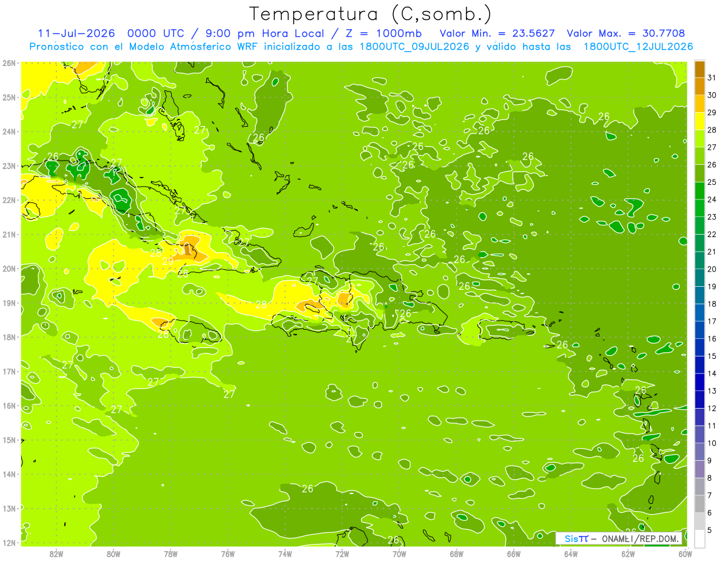
Task: Click the '18N' latitude axis label
Action: pyautogui.click(x=9, y=337)
